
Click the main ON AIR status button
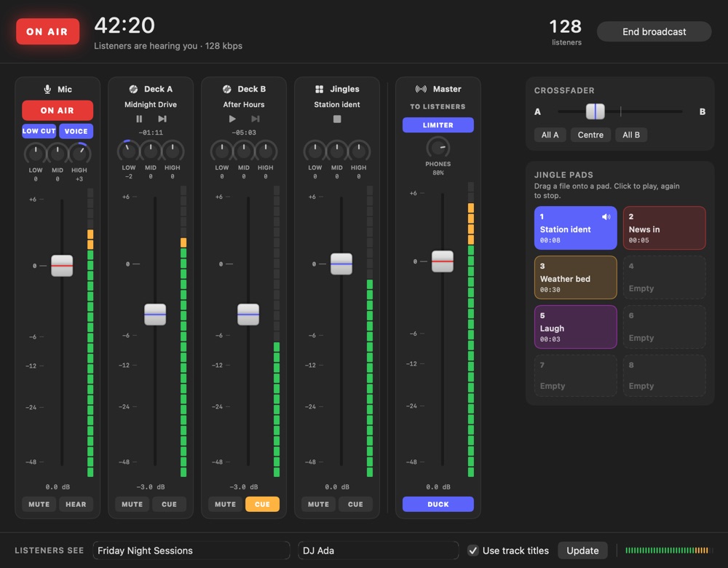[47, 31]
